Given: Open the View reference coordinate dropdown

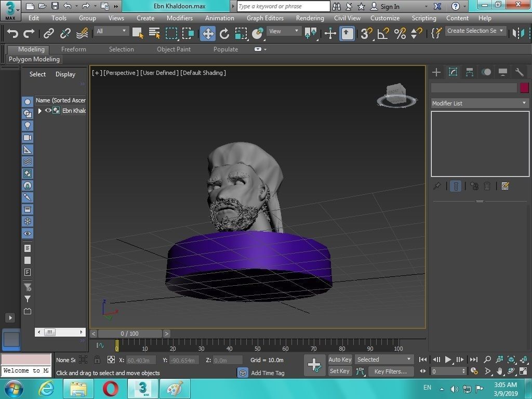Looking at the screenshot, I should tap(284, 31).
